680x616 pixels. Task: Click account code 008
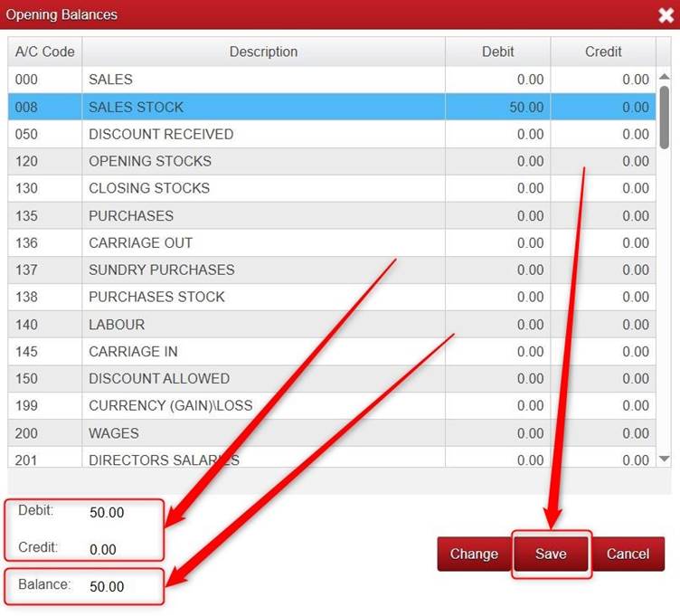26,107
